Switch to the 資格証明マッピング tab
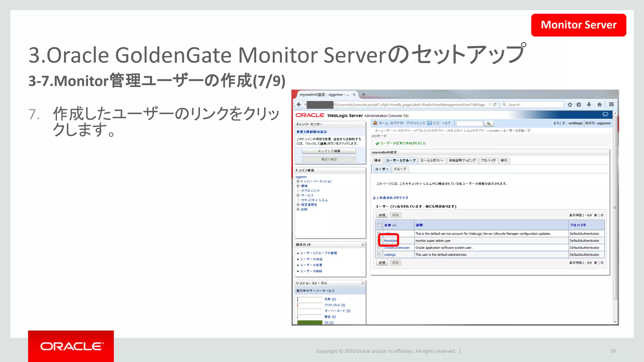 (462, 161)
